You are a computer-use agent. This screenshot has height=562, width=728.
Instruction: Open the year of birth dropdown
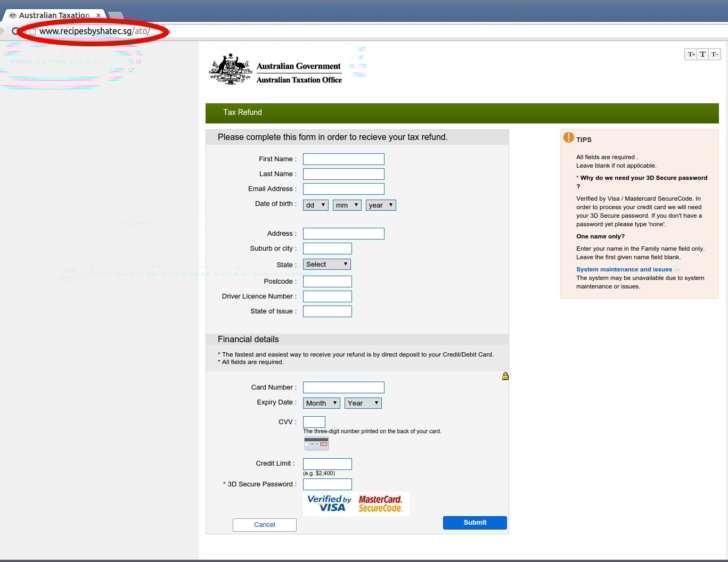(x=381, y=205)
